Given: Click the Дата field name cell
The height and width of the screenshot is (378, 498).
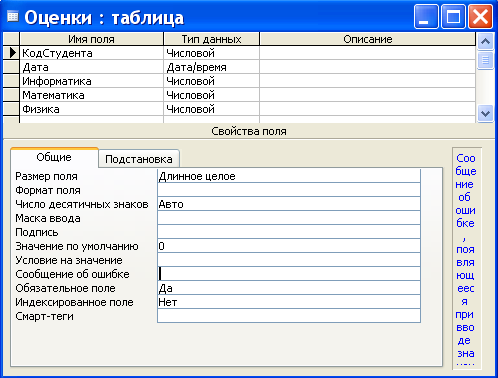Looking at the screenshot, I should pyautogui.click(x=92, y=67).
